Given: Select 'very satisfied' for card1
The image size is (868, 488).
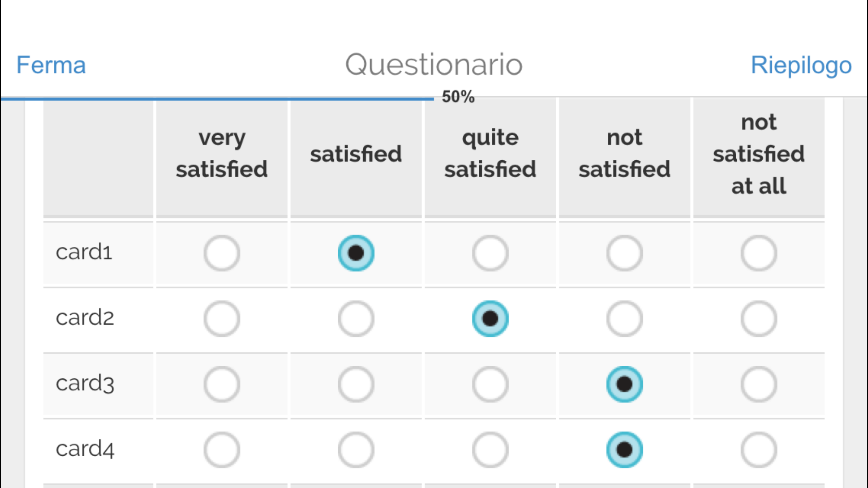Looking at the screenshot, I should (x=222, y=253).
